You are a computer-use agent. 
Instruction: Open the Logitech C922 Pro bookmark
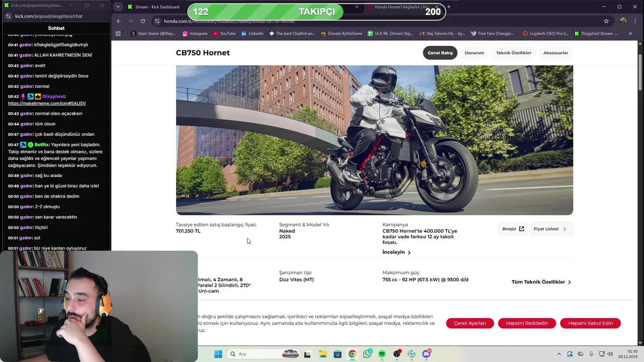tap(545, 34)
